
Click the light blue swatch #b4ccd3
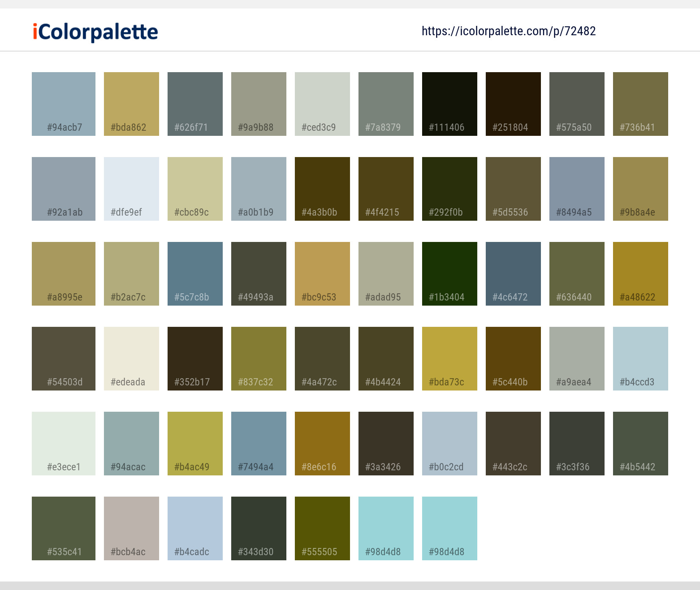coord(640,358)
